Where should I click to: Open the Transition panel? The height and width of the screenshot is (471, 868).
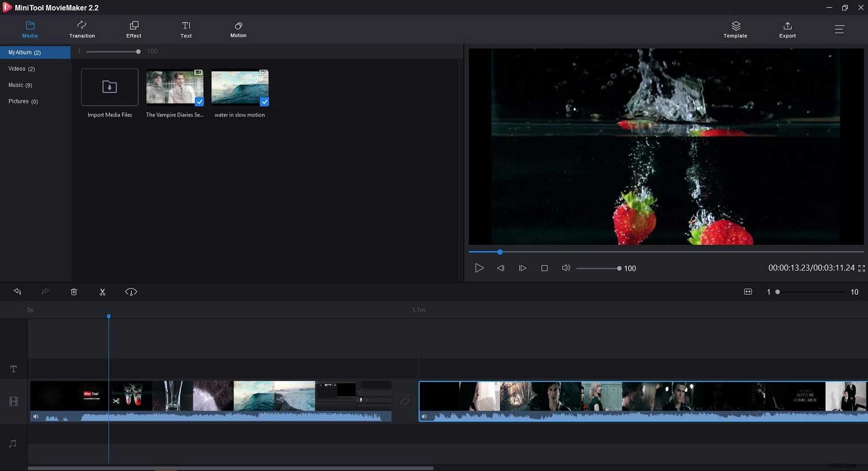(81, 29)
